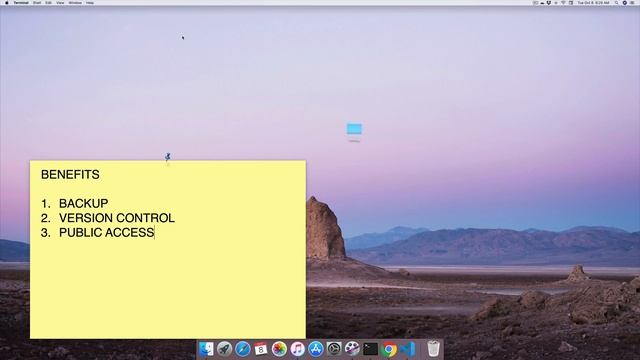Select the blue folder on the desktop
Image resolution: width=640 pixels, height=360 pixels.
354,129
